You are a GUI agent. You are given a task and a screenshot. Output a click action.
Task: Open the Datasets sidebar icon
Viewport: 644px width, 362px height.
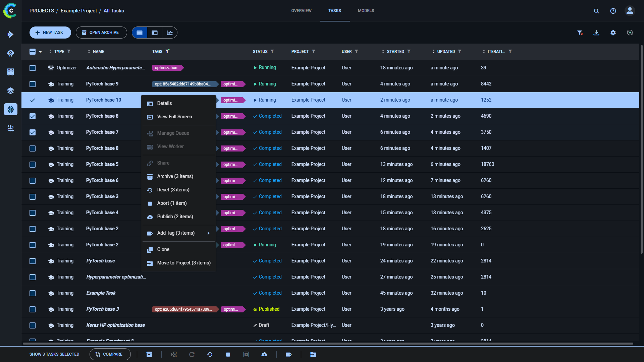(x=11, y=90)
